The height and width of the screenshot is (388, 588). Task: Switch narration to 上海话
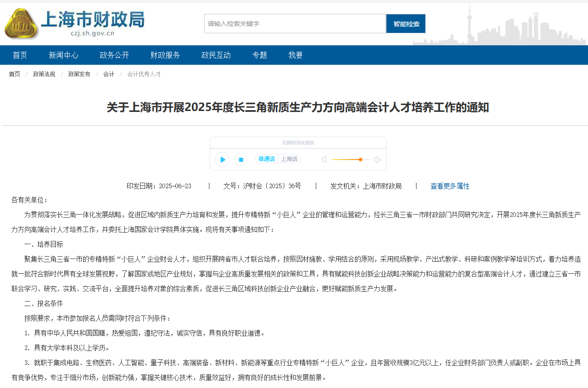pos(289,159)
